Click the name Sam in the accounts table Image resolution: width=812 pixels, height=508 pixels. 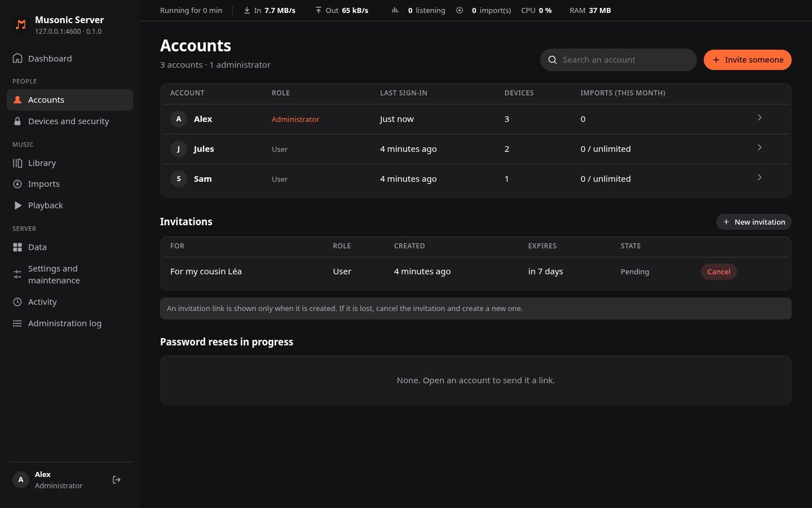tap(203, 179)
